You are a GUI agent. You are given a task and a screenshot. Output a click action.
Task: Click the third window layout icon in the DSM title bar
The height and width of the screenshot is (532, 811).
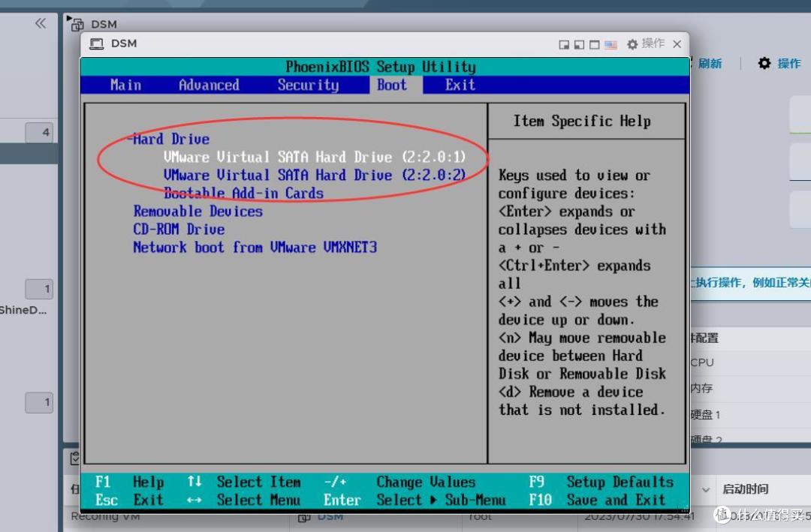tap(595, 45)
